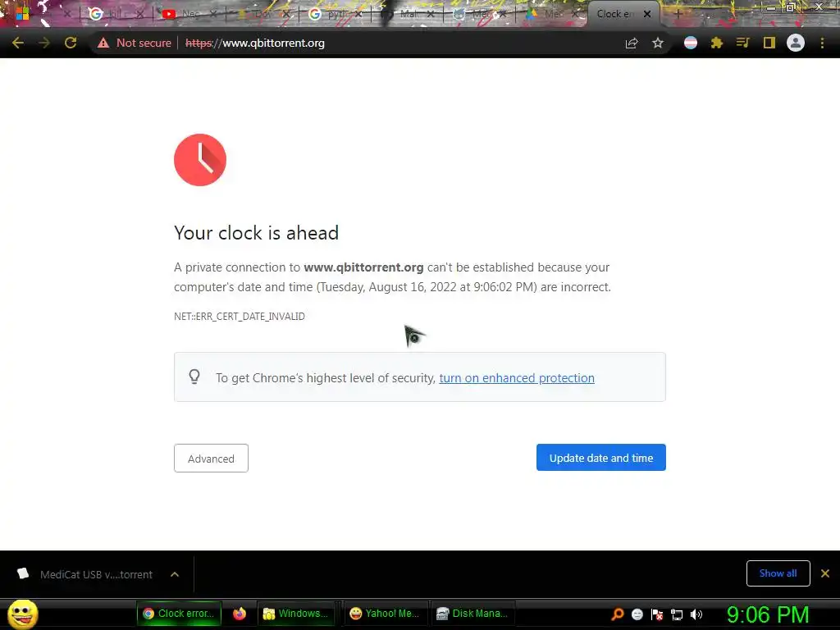Open the network tray icon
The height and width of the screenshot is (630, 840).
(x=677, y=614)
